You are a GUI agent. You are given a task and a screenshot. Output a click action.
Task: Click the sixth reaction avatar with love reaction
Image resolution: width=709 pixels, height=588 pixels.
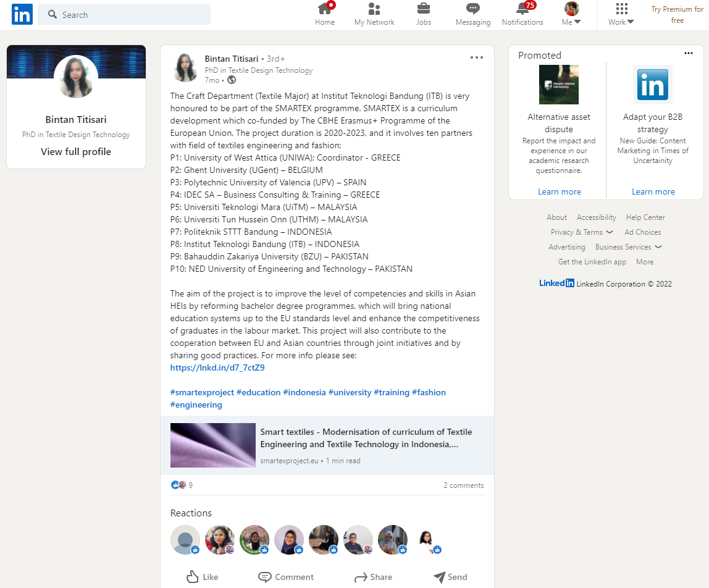[358, 540]
